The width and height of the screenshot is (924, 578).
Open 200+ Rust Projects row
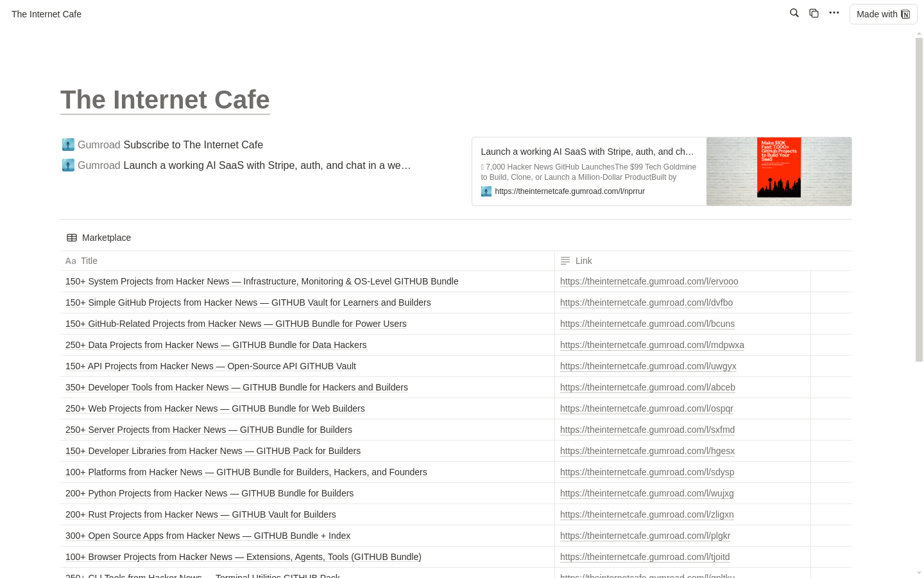201,514
